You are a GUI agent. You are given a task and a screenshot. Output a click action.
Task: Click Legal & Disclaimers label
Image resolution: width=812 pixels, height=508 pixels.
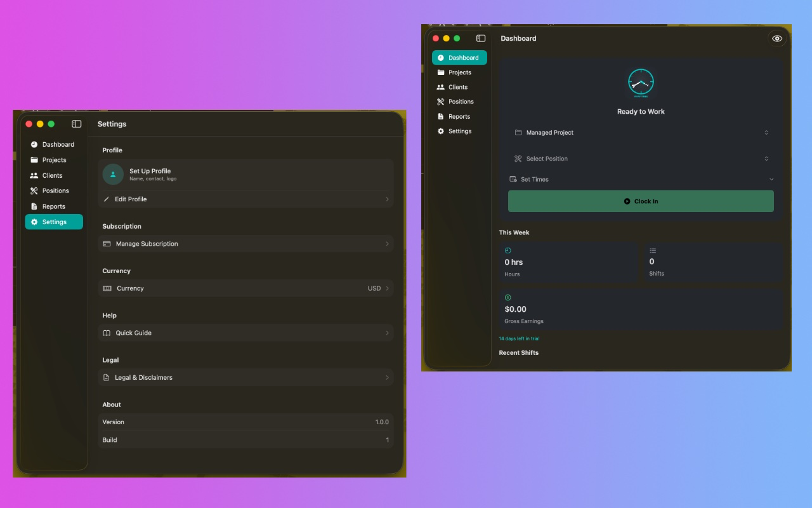[x=143, y=377]
